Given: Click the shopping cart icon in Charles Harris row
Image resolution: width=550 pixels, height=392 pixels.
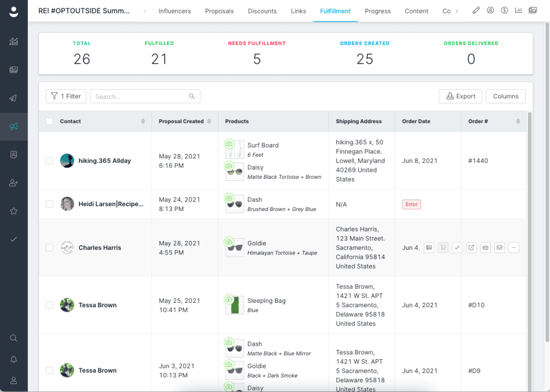Looking at the screenshot, I should (443, 248).
